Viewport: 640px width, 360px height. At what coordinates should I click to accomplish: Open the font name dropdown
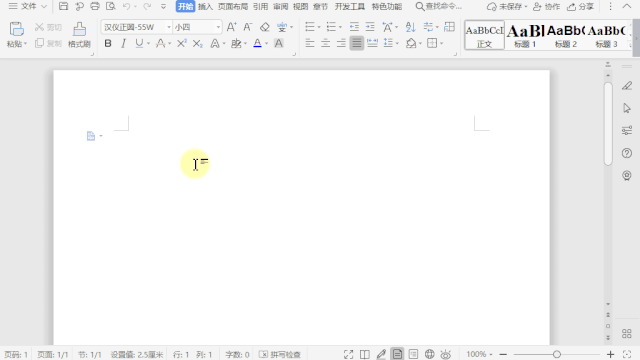(x=169, y=27)
